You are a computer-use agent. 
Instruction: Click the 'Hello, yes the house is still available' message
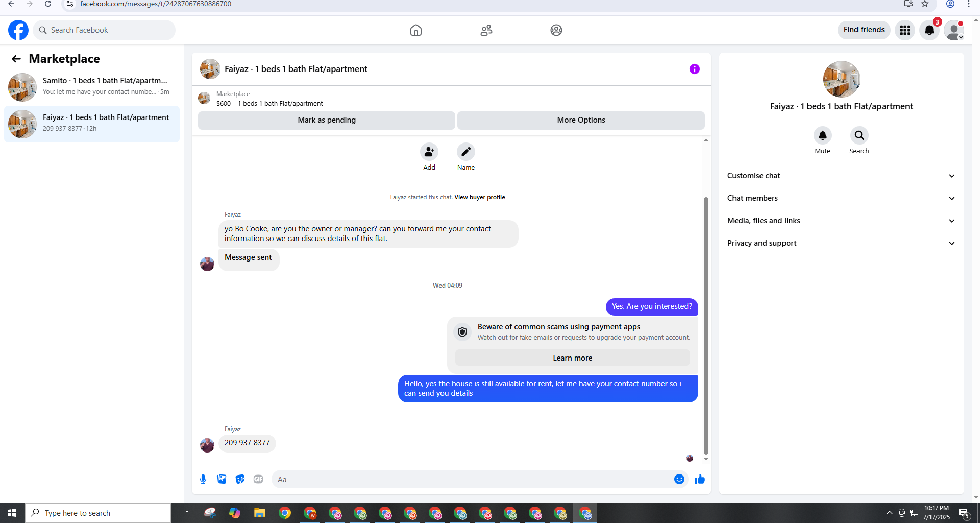tap(548, 389)
